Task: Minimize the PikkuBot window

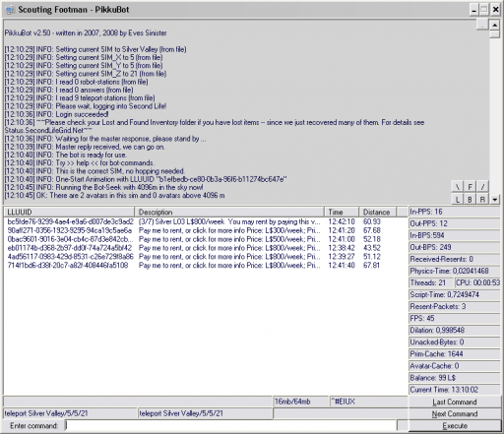Action: [474, 10]
